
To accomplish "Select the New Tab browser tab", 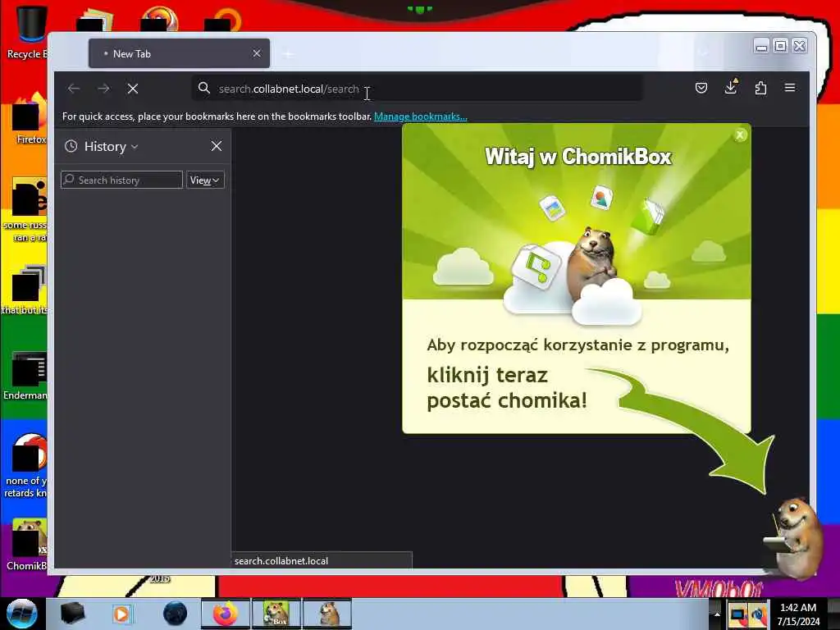I will [x=179, y=53].
